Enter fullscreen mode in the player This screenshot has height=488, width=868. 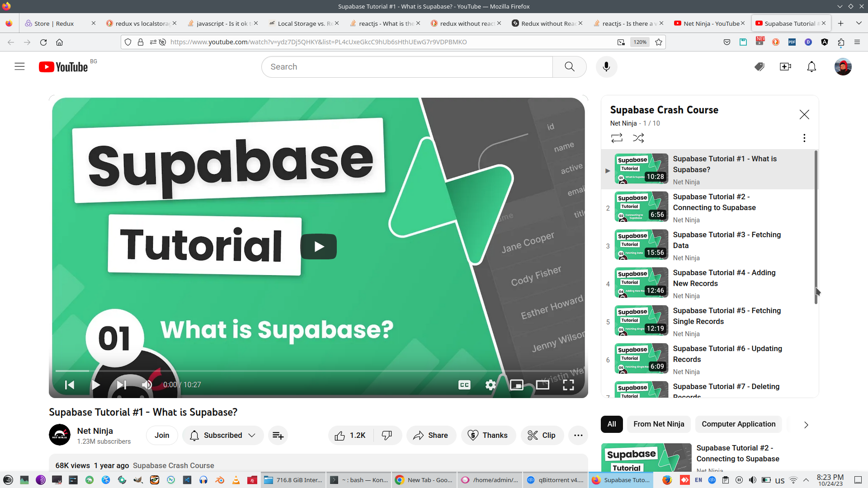(x=568, y=385)
